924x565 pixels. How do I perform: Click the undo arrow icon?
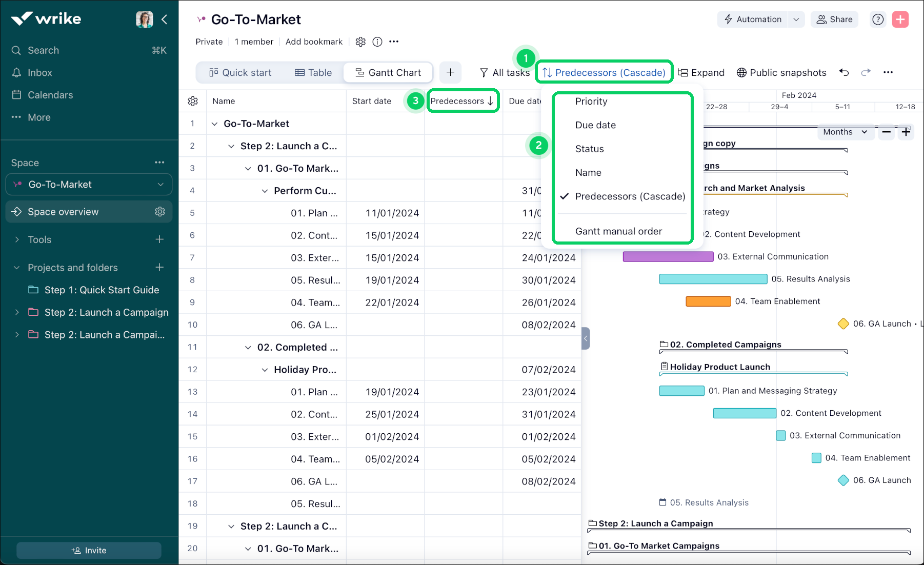(x=843, y=72)
